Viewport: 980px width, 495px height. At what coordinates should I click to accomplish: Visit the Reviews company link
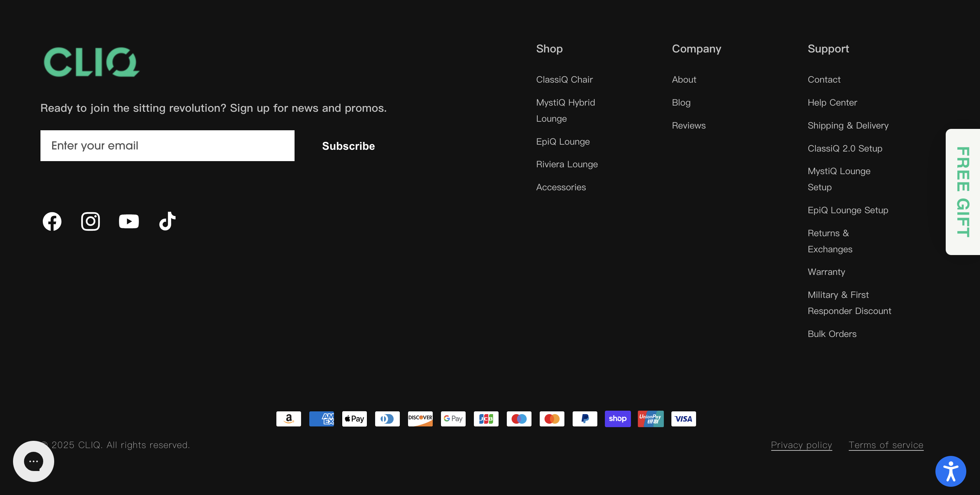(x=689, y=125)
